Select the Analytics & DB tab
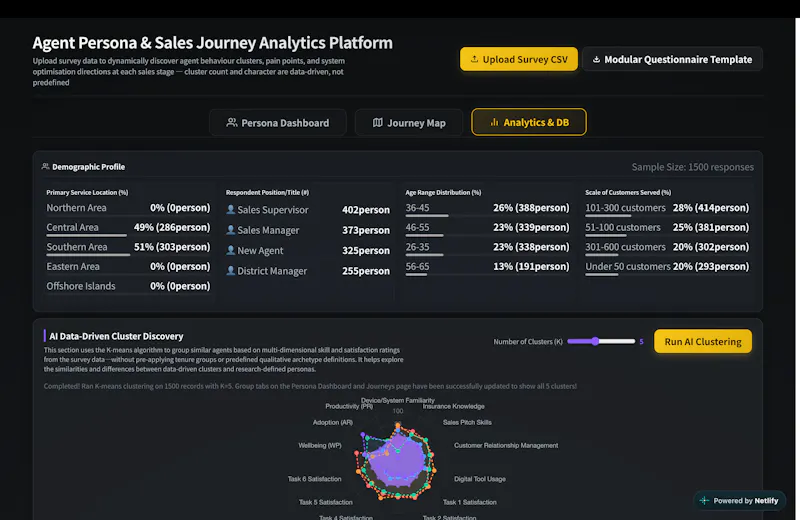The height and width of the screenshot is (520, 800). click(x=529, y=122)
